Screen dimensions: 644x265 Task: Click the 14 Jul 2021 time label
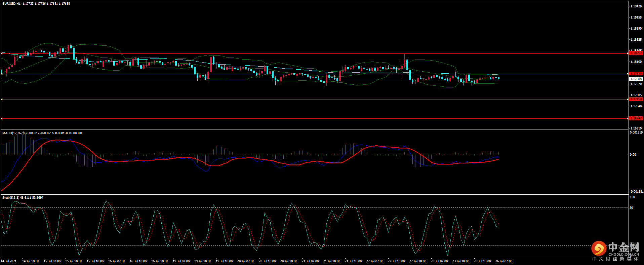tap(9, 261)
